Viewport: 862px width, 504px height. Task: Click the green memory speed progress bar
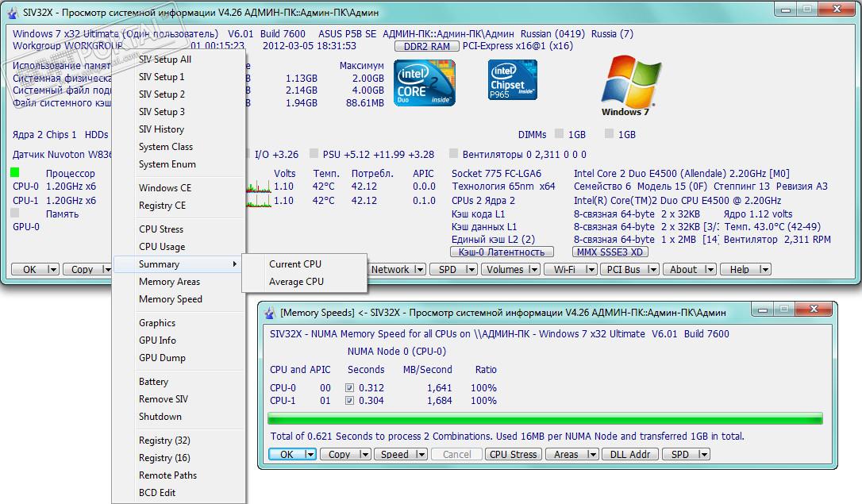pyautogui.click(x=545, y=418)
